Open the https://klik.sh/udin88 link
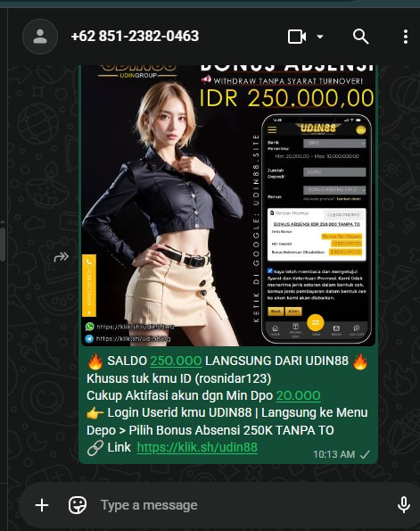Viewport: 420px width, 531px height. point(197,447)
